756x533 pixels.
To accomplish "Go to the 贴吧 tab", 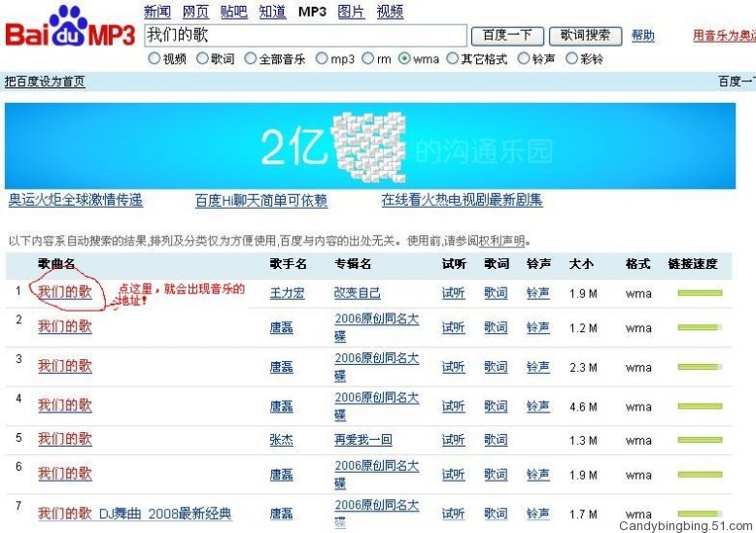I will pyautogui.click(x=234, y=12).
